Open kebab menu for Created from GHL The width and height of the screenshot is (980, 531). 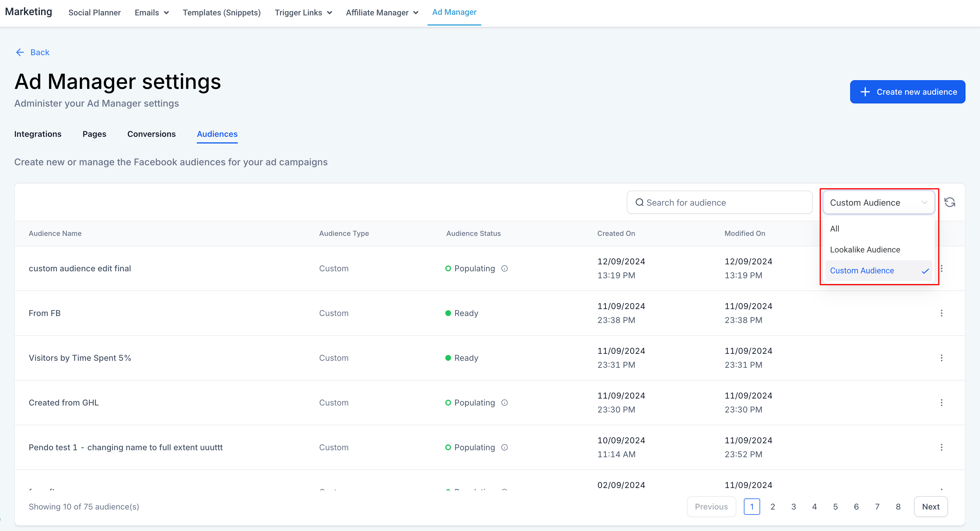pos(941,402)
